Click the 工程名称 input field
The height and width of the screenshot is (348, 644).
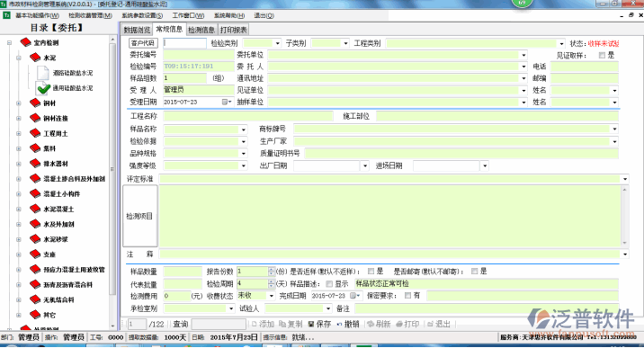click(248, 117)
